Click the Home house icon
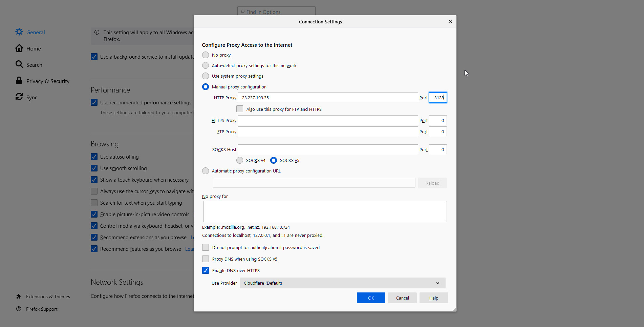The width and height of the screenshot is (644, 327). click(x=19, y=48)
